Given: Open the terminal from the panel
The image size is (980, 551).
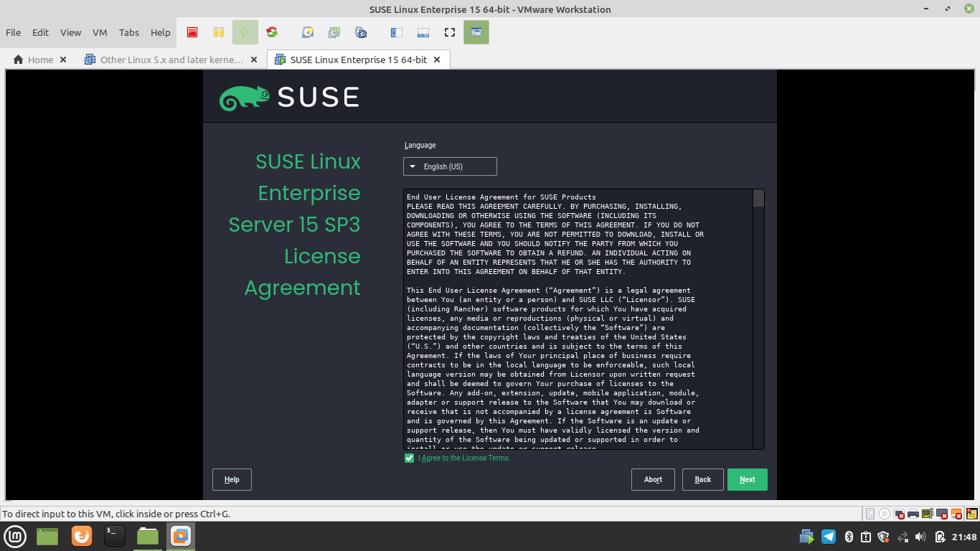Looking at the screenshot, I should pyautogui.click(x=115, y=536).
